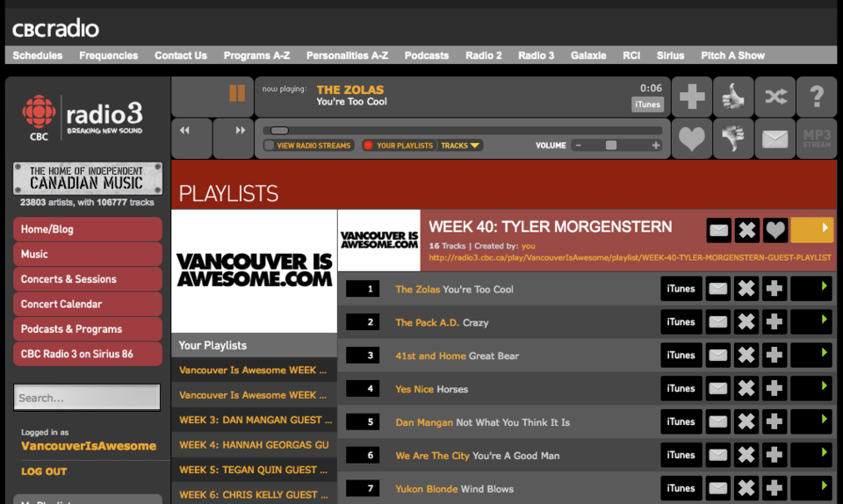
Task: Adjust the volume slider handle
Action: (611, 145)
